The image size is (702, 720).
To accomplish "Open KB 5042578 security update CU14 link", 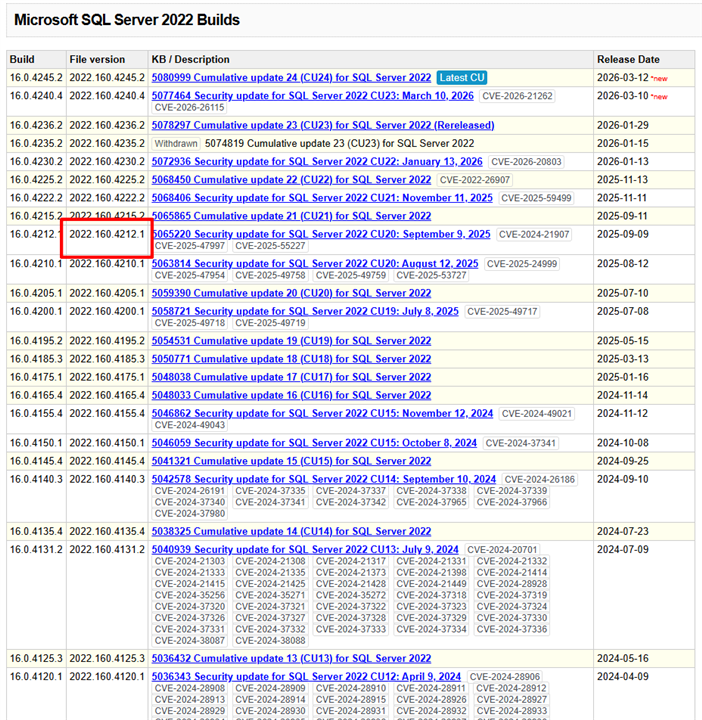I will click(324, 480).
